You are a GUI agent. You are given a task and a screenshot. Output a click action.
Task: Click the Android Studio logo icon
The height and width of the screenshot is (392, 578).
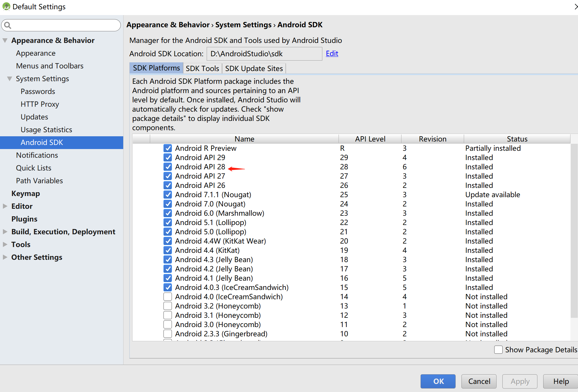pyautogui.click(x=6, y=6)
